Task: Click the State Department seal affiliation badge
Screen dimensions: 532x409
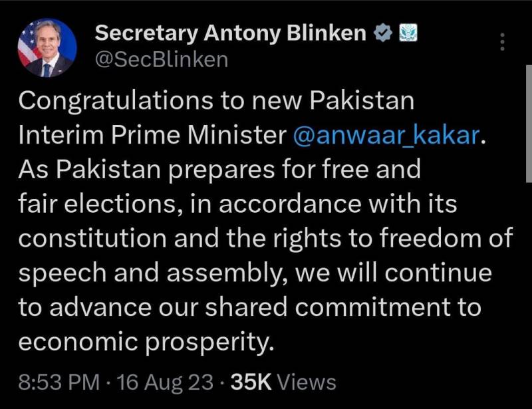Action: pyautogui.click(x=408, y=33)
